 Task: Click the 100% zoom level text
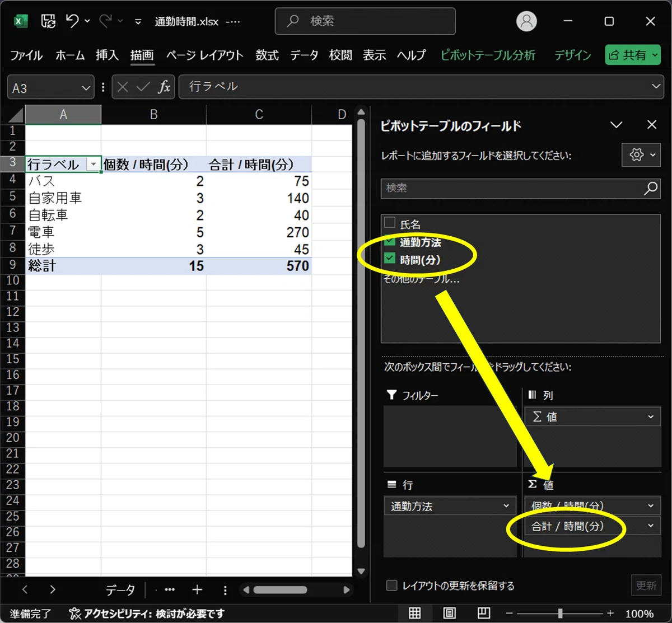pyautogui.click(x=639, y=613)
